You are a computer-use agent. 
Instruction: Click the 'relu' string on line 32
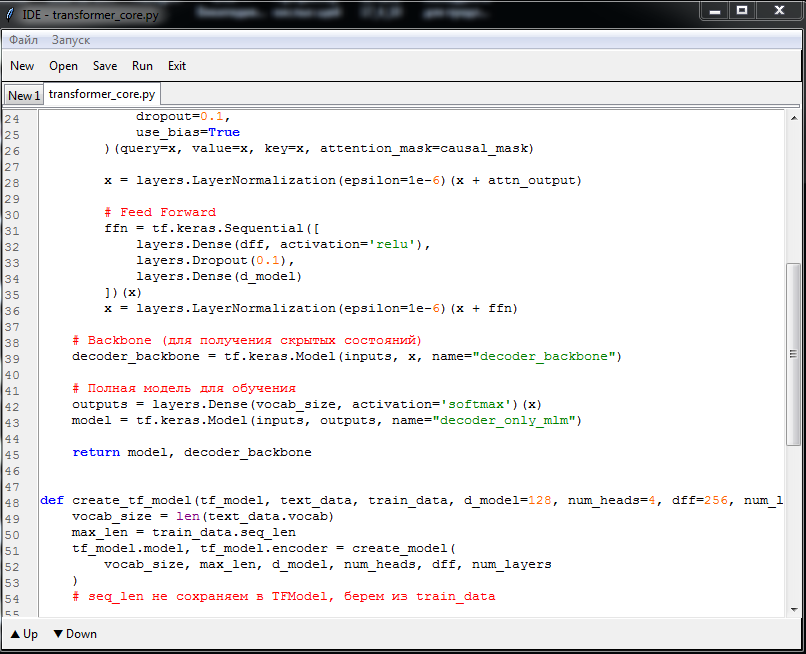click(x=392, y=244)
